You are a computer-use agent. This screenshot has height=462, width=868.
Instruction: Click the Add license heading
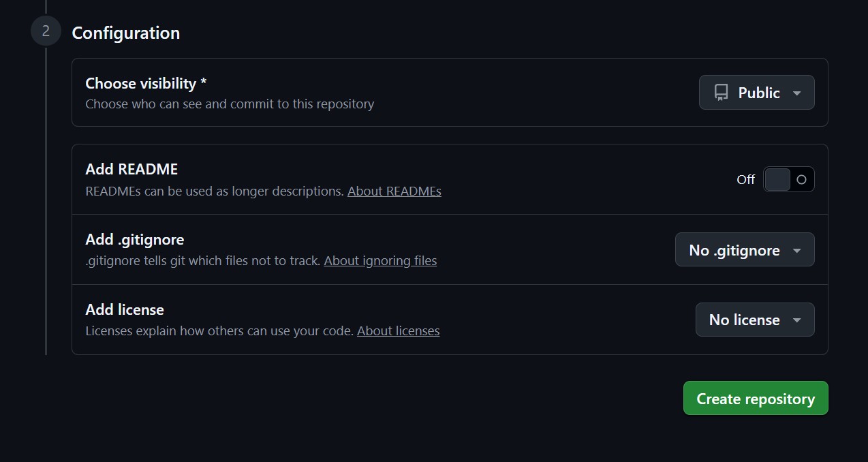125,309
